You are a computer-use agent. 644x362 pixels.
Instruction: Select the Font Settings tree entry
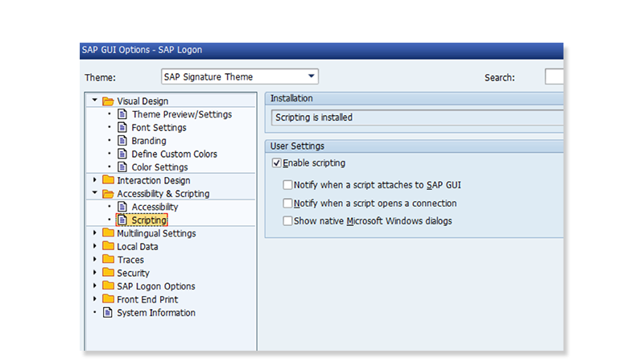click(x=159, y=128)
